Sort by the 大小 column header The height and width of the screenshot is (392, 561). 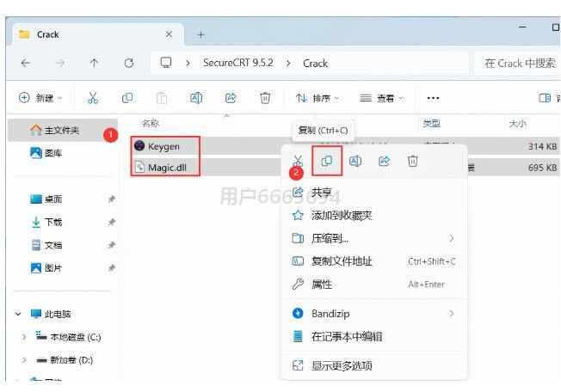pyautogui.click(x=518, y=123)
